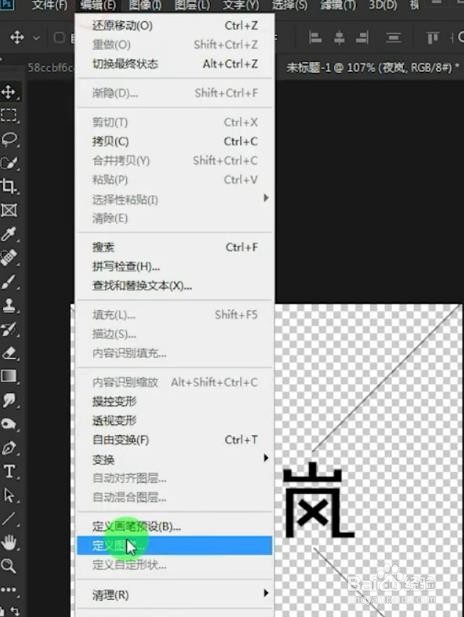Select the Hand tool

click(9, 543)
